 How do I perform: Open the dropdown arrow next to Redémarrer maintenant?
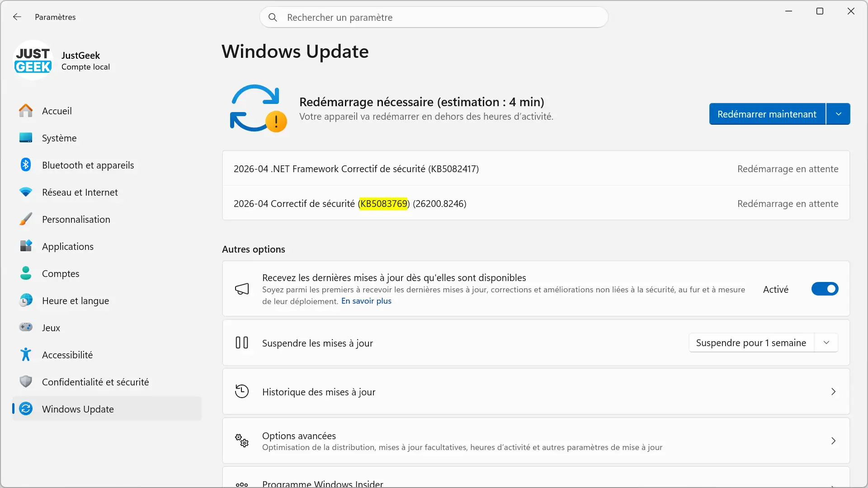tap(838, 114)
